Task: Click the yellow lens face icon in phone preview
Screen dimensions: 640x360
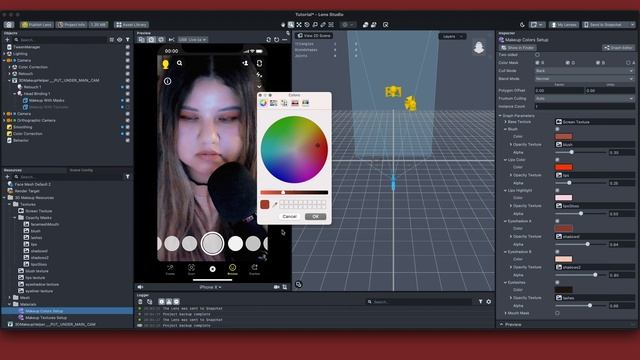Action: (x=165, y=64)
